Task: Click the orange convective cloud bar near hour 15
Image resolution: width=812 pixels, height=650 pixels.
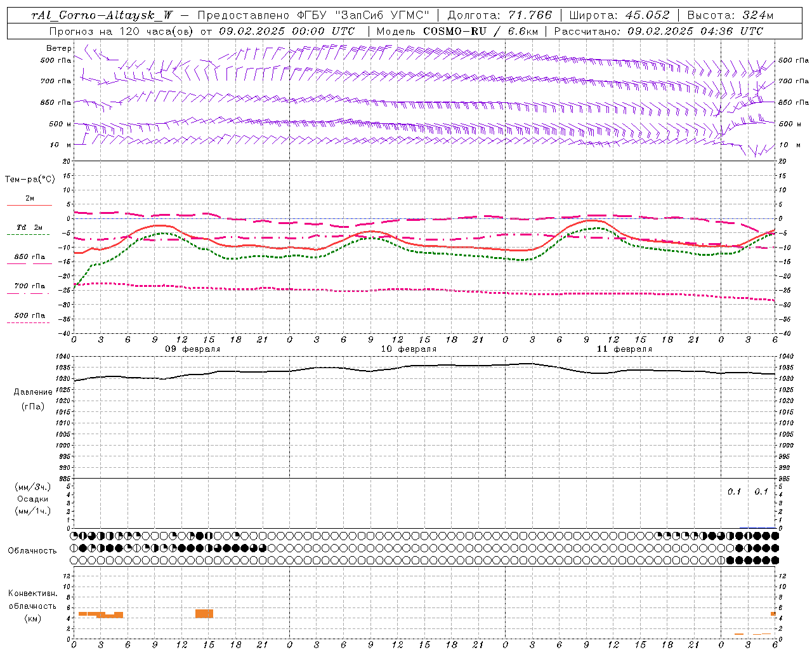Action: tap(204, 614)
